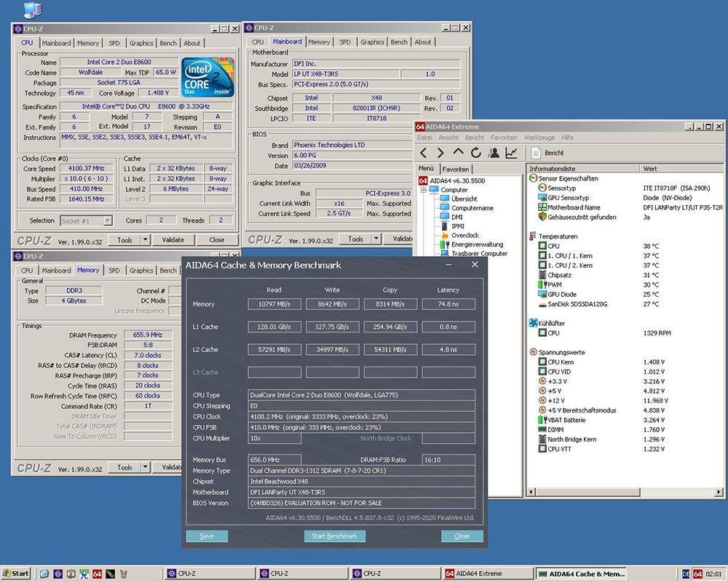Click the Wert column header
Image resolution: width=728 pixels, height=582 pixels.
pos(681,169)
